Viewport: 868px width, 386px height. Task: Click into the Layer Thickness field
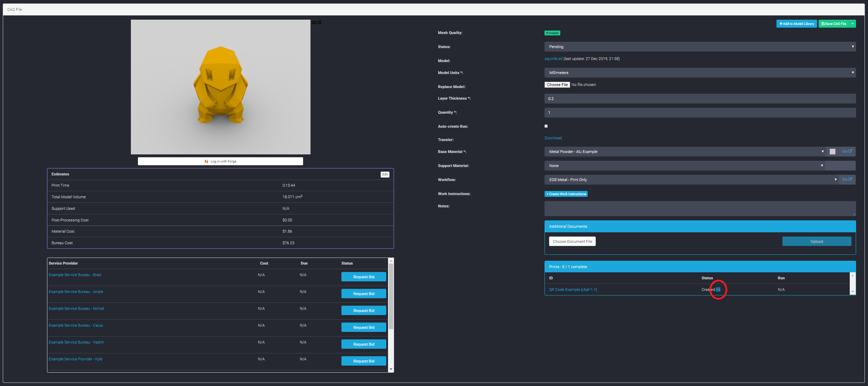[700, 99]
